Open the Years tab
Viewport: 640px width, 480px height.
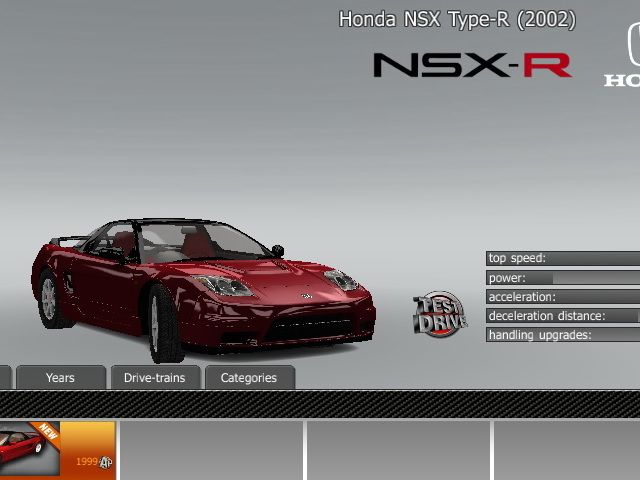(x=60, y=378)
